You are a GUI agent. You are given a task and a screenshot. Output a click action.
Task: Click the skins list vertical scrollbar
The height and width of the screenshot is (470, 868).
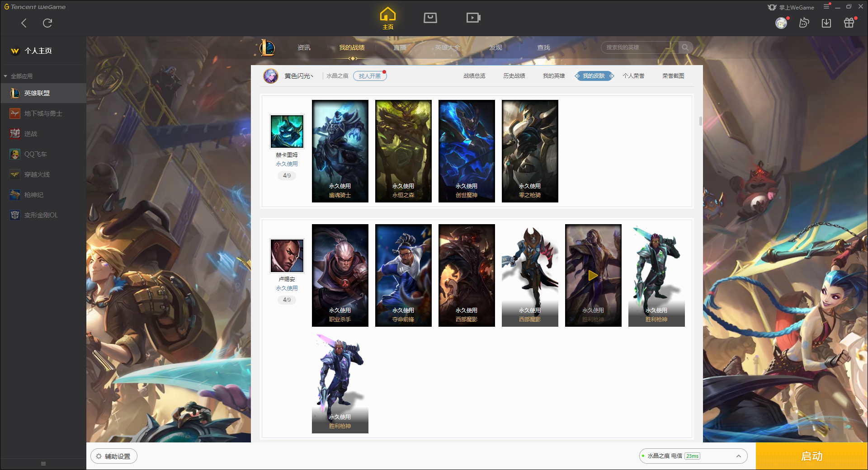[701, 121]
